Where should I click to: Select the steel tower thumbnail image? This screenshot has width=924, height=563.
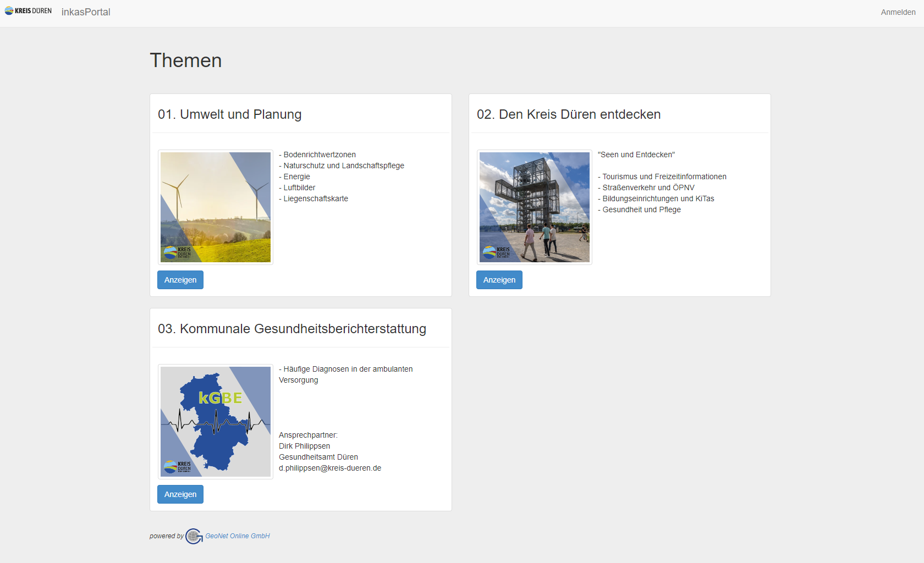535,207
